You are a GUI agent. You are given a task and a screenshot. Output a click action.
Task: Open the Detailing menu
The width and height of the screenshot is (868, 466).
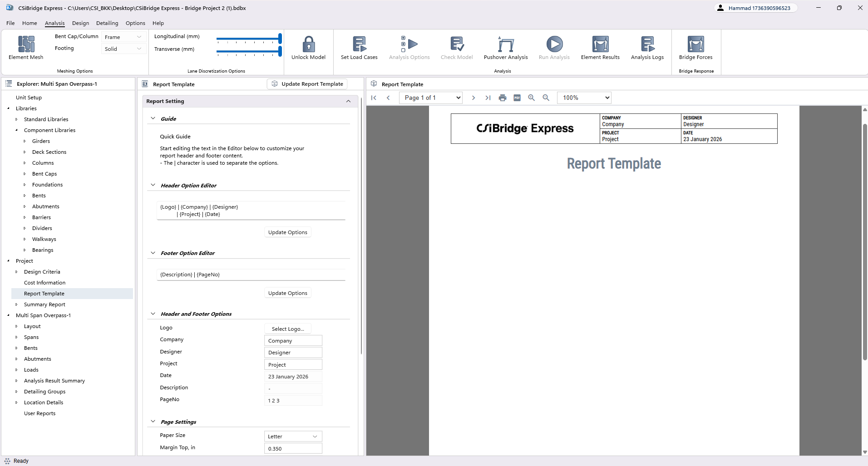pyautogui.click(x=107, y=23)
